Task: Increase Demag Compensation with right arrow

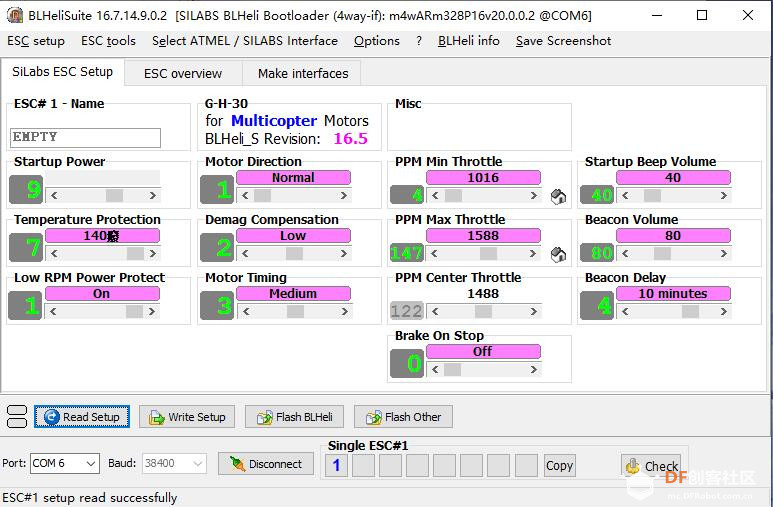Action: 344,254
